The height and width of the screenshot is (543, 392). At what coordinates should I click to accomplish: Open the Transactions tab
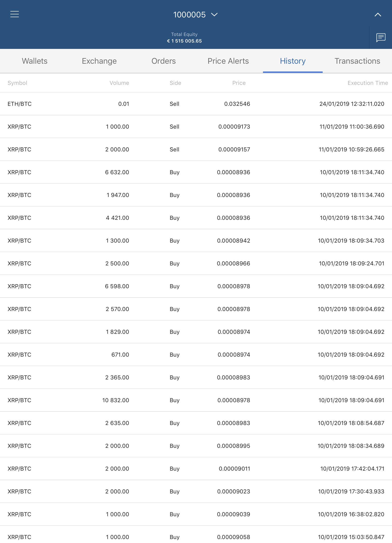click(x=357, y=61)
